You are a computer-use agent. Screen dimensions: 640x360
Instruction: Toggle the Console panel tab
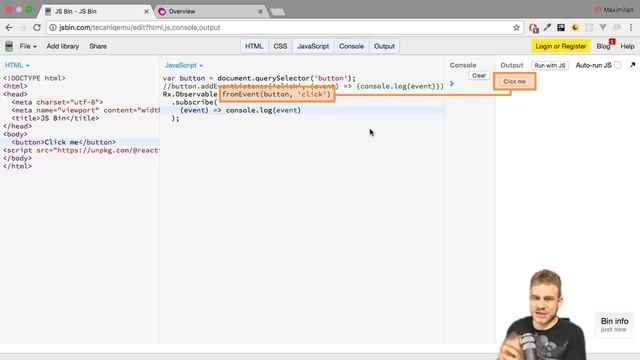pos(351,46)
